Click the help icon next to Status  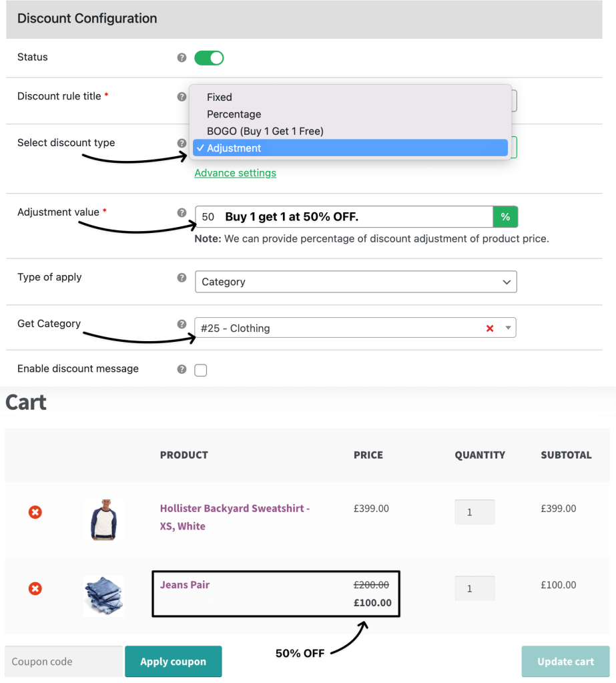[x=182, y=57]
